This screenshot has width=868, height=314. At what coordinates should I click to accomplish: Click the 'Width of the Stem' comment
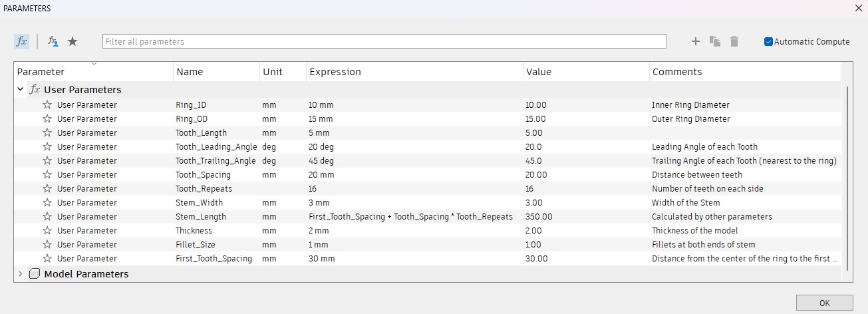[686, 202]
